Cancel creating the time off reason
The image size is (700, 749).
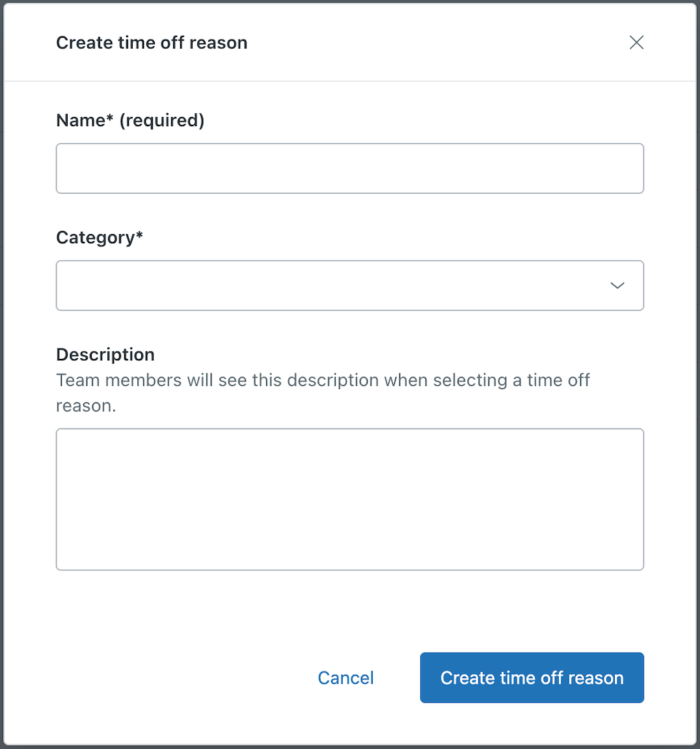(345, 678)
